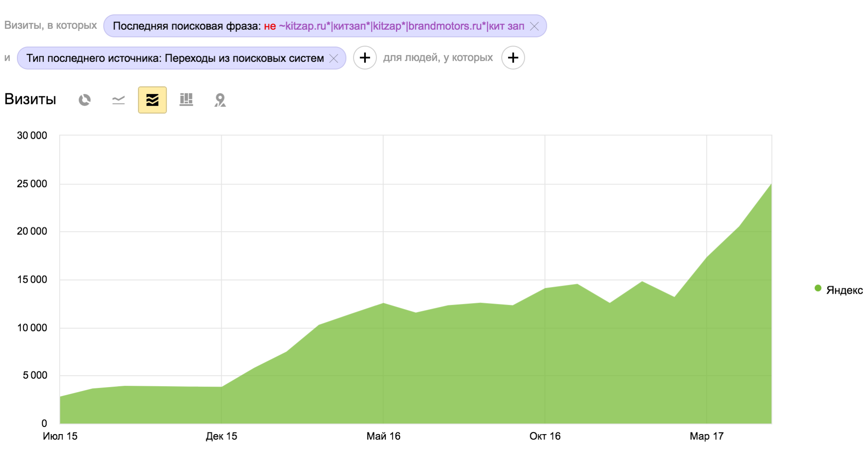Click the '20 000' y-axis value
This screenshot has width=868, height=457.
point(32,231)
